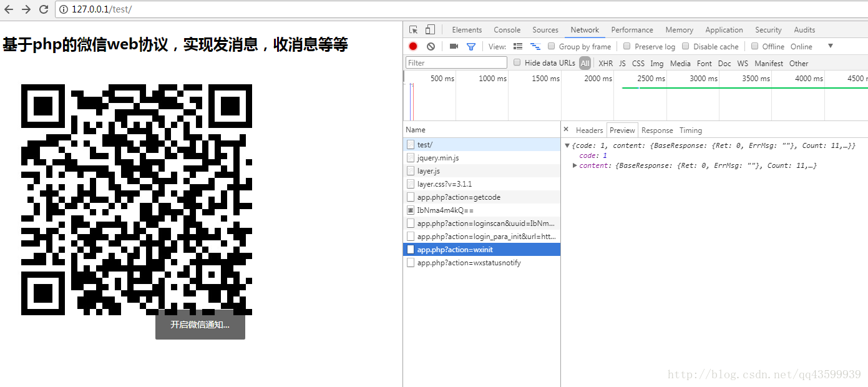The width and height of the screenshot is (868, 387).
Task: Filter requests by WS
Action: 742,63
